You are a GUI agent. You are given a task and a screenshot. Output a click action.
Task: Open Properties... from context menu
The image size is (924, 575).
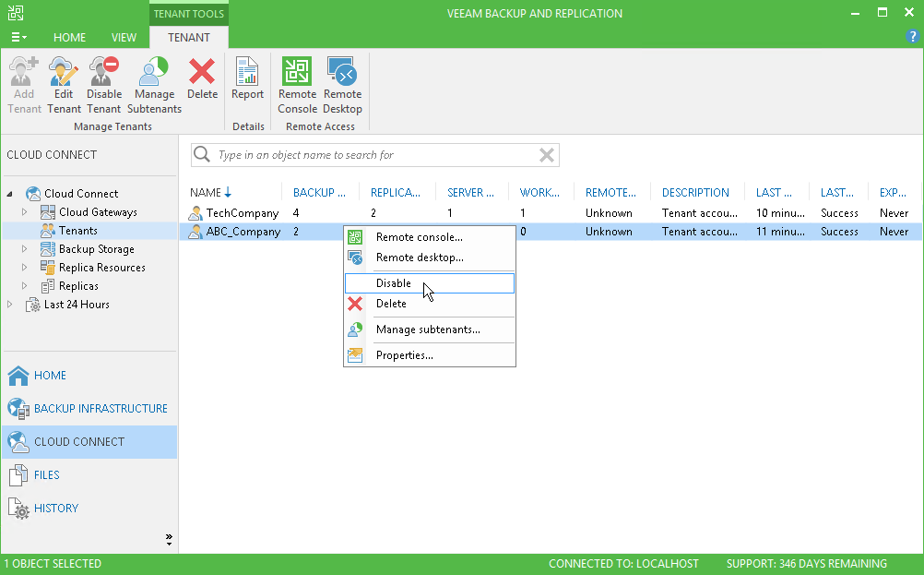point(429,355)
